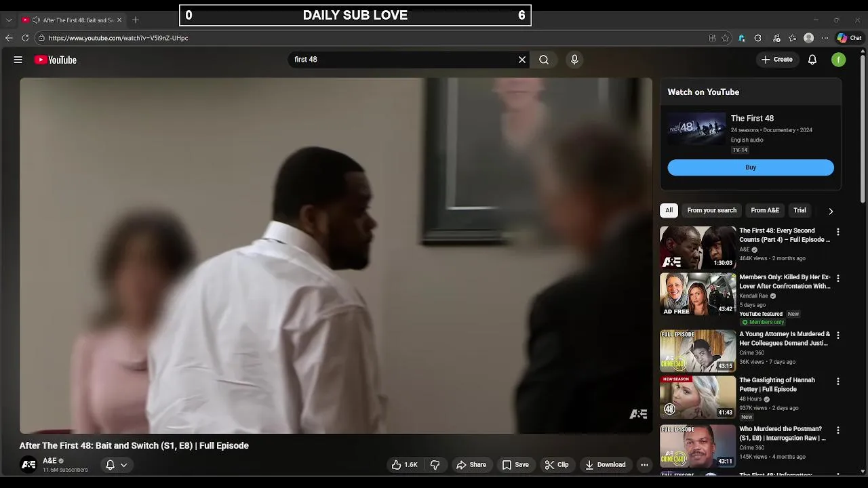Select the From A&E chip
This screenshot has width=868, height=488.
pyautogui.click(x=765, y=210)
